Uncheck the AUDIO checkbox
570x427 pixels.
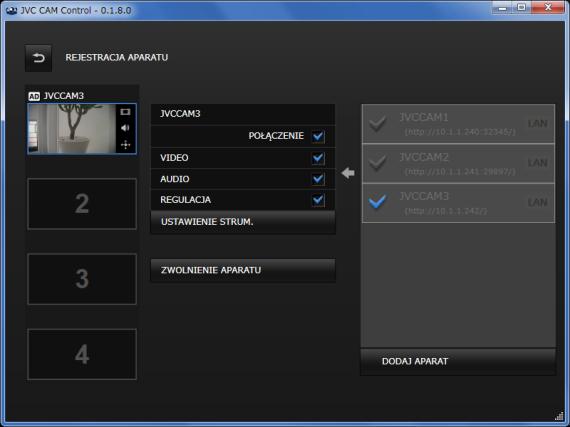click(318, 179)
